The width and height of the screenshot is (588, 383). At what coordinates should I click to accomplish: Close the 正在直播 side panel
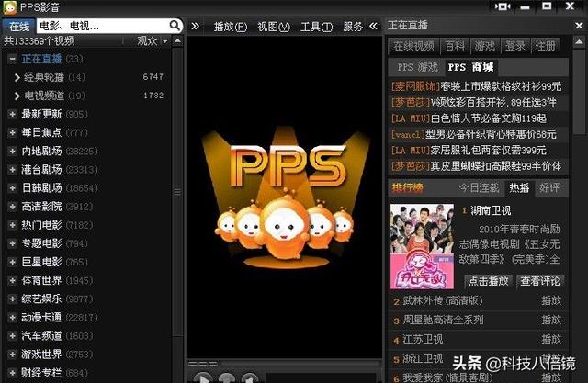[x=579, y=27]
